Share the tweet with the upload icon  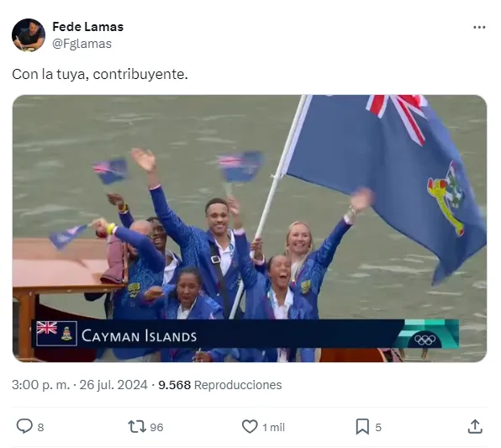point(475,427)
